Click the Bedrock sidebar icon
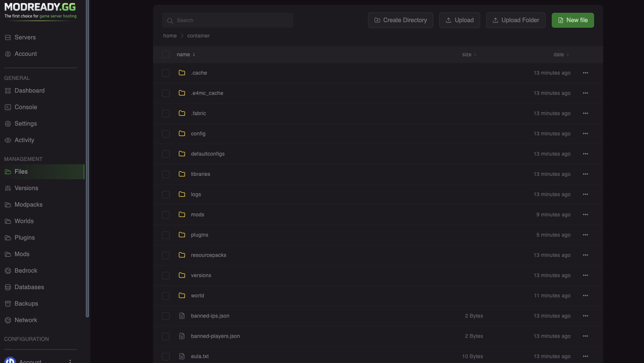644x363 pixels. (8, 270)
